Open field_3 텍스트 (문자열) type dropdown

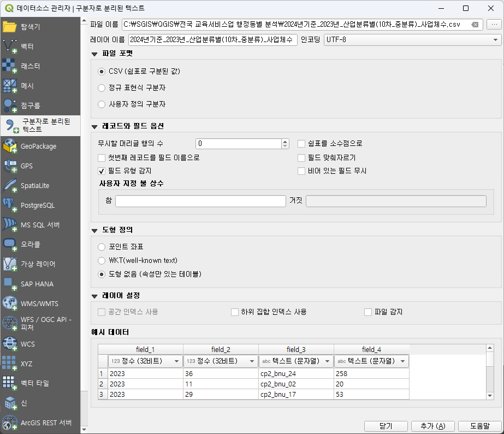point(296,361)
